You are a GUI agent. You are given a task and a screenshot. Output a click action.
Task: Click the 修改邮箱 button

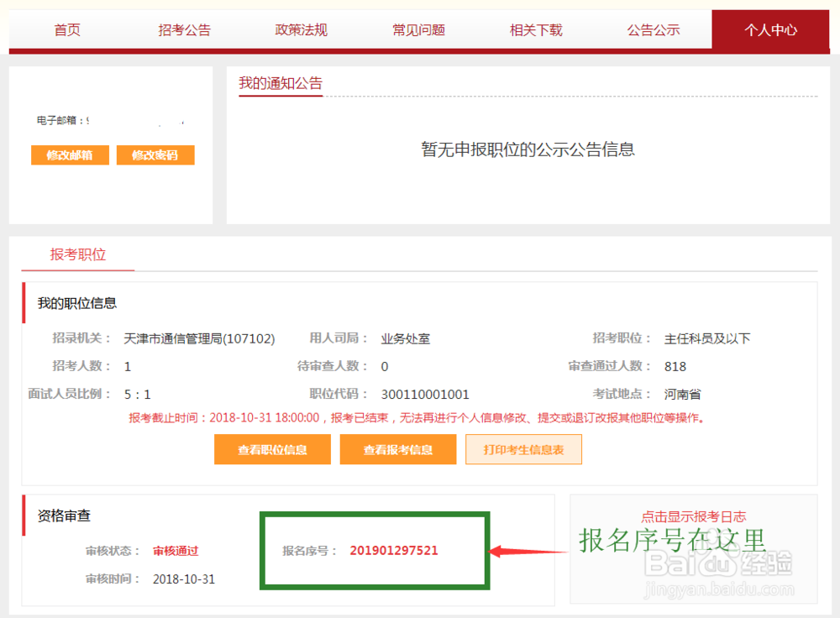tap(69, 154)
